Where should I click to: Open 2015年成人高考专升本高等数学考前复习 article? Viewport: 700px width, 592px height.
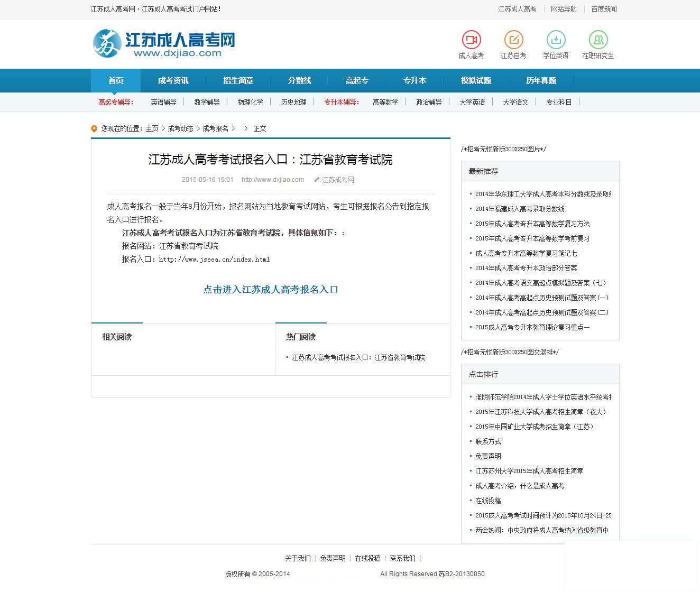click(532, 238)
